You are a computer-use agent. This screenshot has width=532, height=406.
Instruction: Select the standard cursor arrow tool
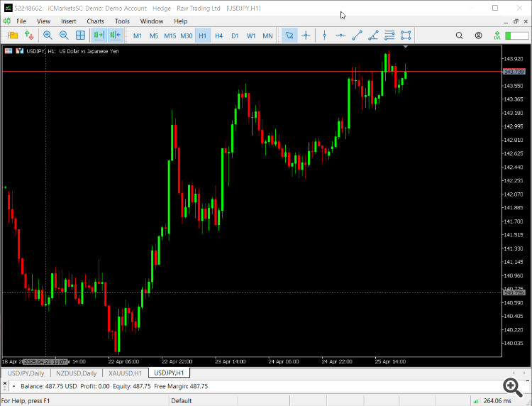pos(289,35)
